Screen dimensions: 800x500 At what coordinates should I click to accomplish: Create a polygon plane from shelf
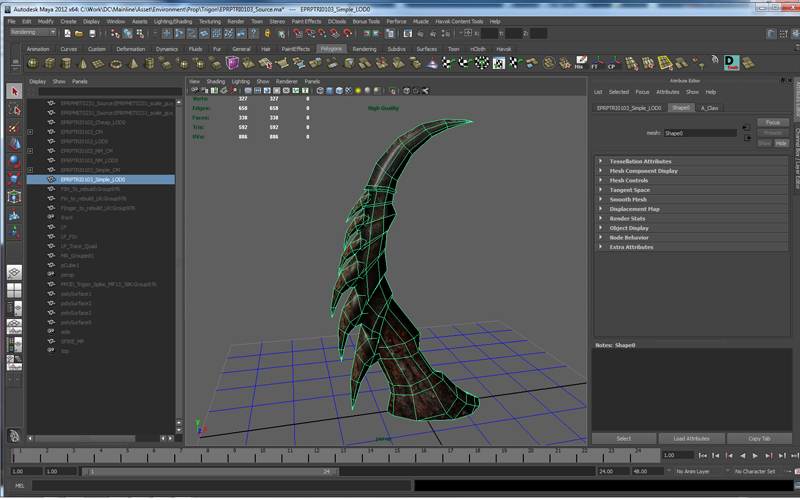(x=99, y=63)
